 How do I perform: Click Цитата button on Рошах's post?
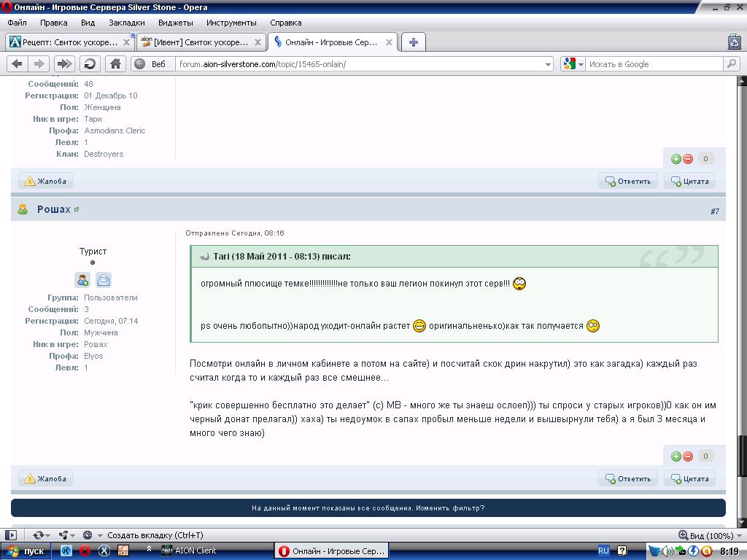[689, 479]
